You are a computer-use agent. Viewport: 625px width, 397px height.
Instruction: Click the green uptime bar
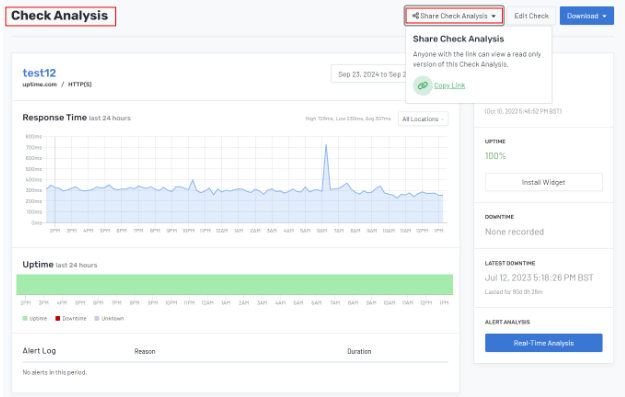click(x=234, y=285)
